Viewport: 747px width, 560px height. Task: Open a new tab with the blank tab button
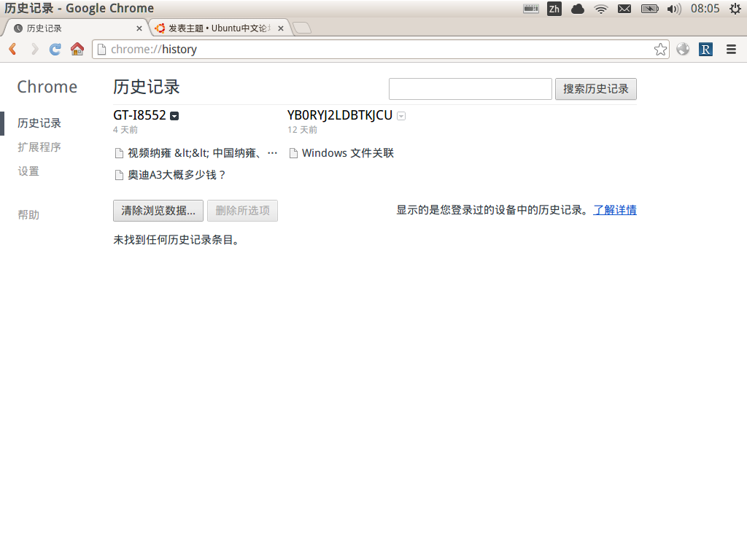click(302, 28)
